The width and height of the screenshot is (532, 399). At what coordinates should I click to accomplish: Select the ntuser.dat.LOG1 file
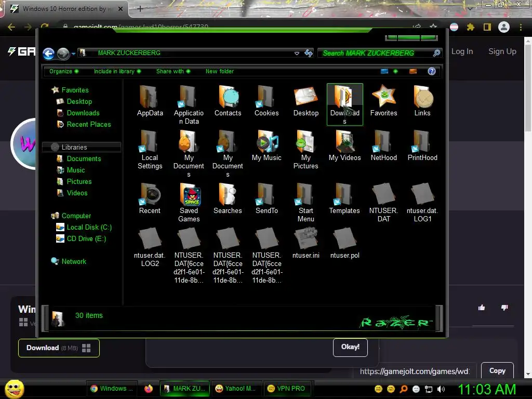tap(422, 203)
